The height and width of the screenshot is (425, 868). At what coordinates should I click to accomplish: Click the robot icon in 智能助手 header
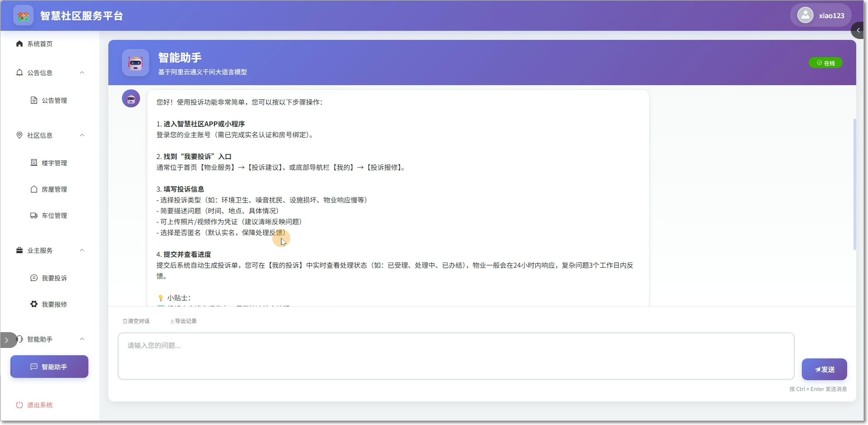135,63
